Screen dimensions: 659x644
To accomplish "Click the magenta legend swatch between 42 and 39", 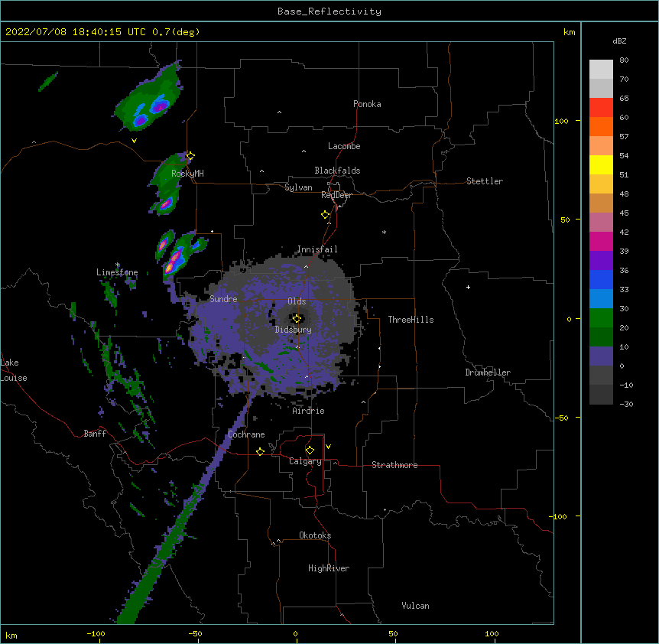I will pyautogui.click(x=601, y=241).
